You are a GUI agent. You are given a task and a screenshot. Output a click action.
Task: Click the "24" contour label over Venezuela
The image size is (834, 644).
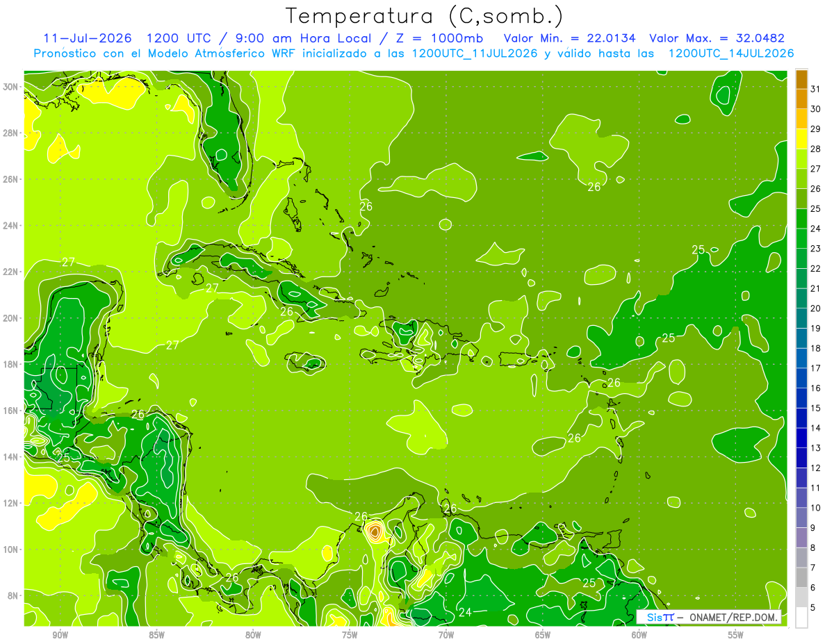pyautogui.click(x=465, y=612)
